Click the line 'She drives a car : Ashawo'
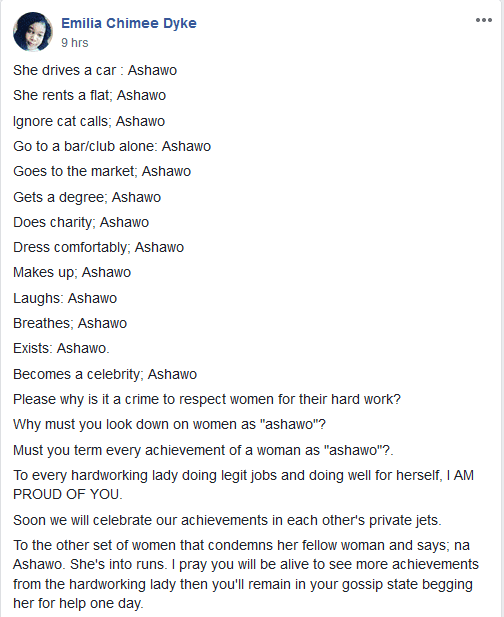 95,70
